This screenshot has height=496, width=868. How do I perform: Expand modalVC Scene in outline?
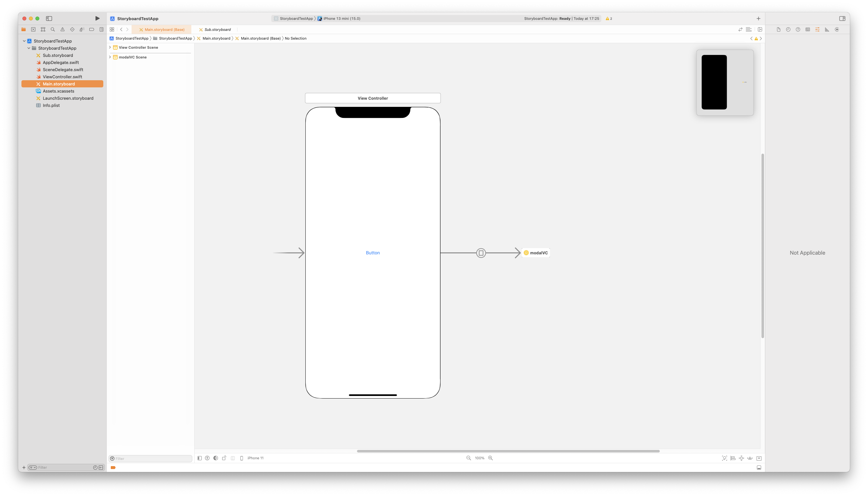(x=110, y=57)
